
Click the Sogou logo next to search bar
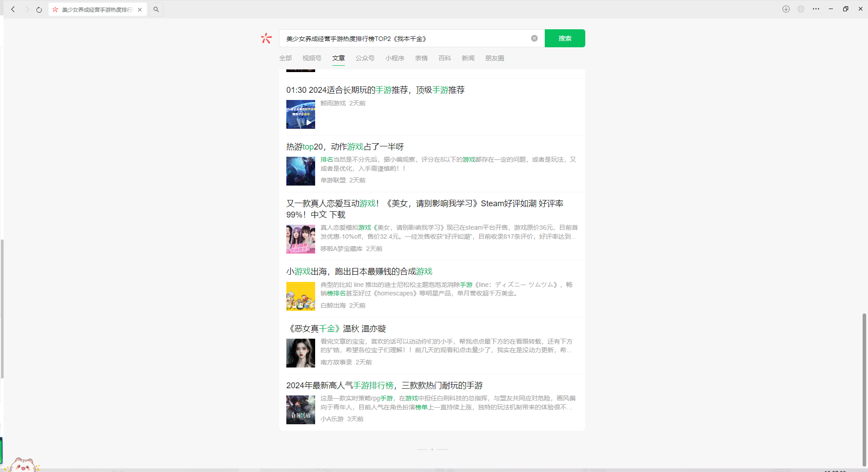pos(266,38)
